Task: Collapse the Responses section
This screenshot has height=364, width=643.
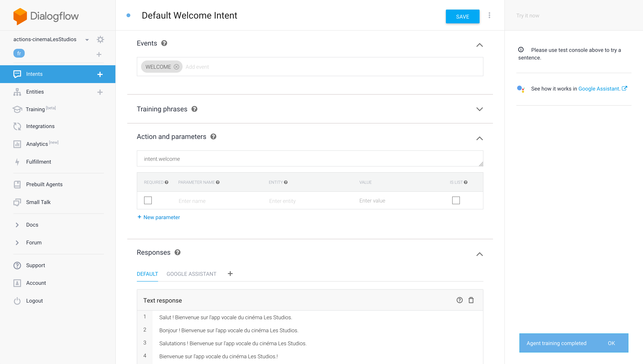Action: pyautogui.click(x=480, y=254)
